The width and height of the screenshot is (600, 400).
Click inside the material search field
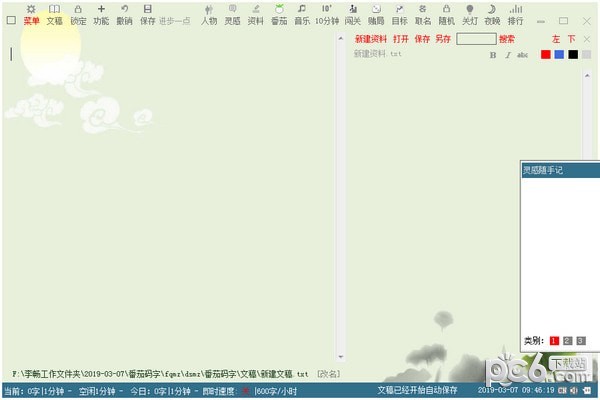476,39
